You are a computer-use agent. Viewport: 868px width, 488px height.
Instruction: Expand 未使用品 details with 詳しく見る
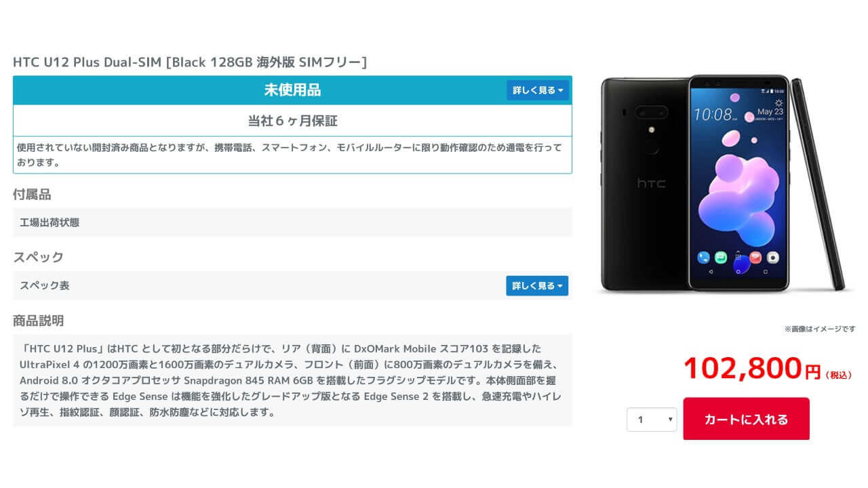point(538,90)
